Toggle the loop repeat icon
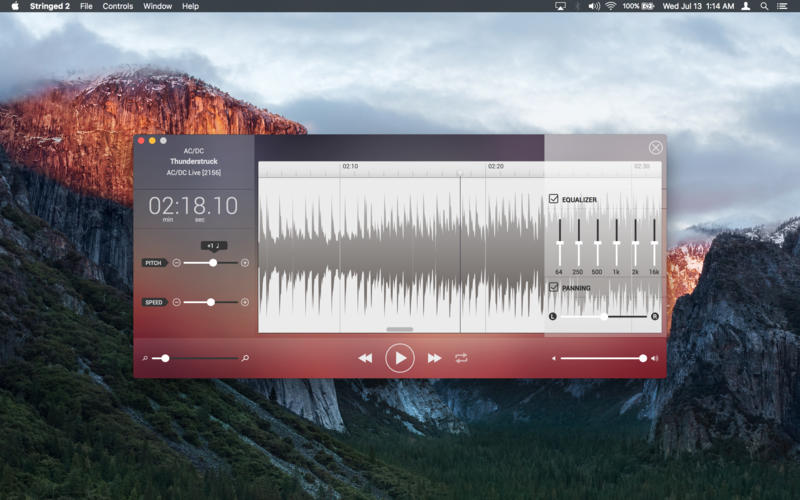Image resolution: width=800 pixels, height=500 pixels. [x=461, y=358]
